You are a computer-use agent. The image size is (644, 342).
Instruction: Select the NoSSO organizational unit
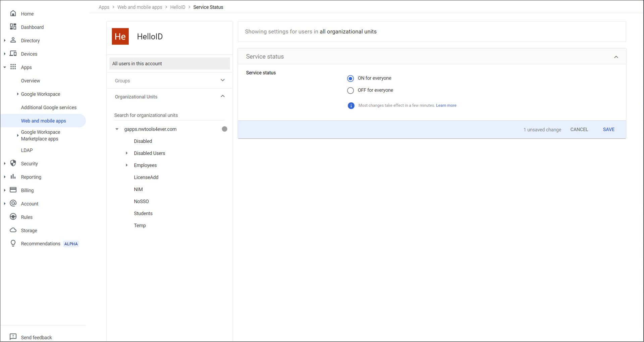[x=141, y=202]
